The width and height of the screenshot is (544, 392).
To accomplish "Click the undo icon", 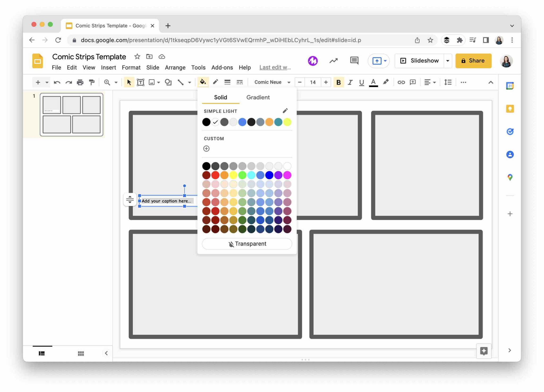I will click(x=57, y=82).
